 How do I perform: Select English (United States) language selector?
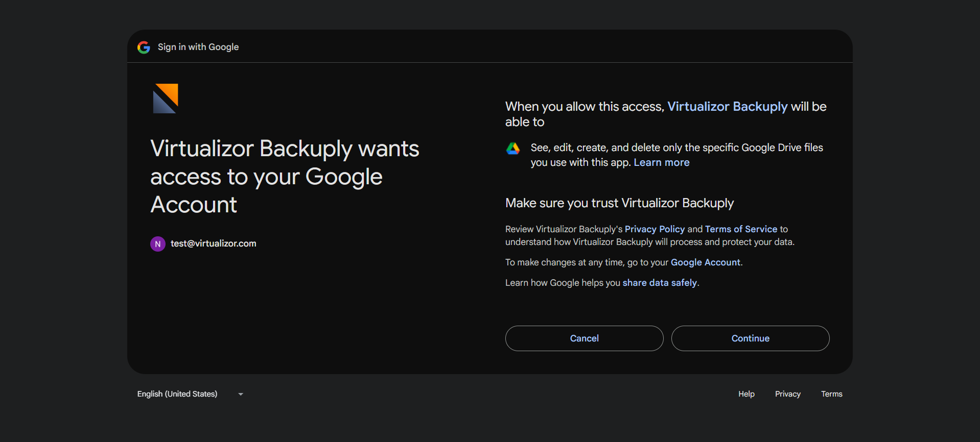click(190, 394)
